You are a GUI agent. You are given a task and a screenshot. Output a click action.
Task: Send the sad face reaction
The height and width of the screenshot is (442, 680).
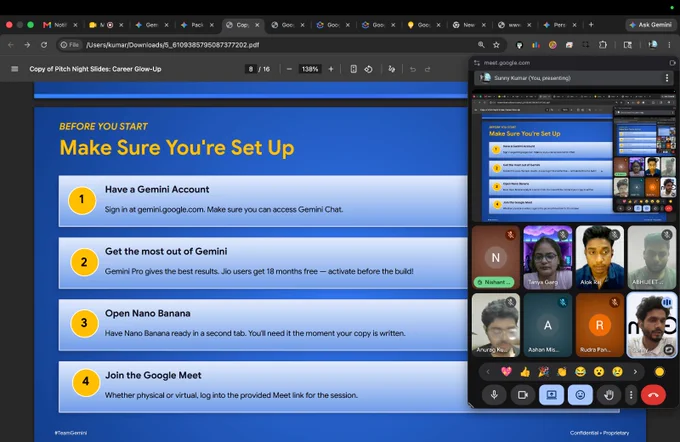617,372
